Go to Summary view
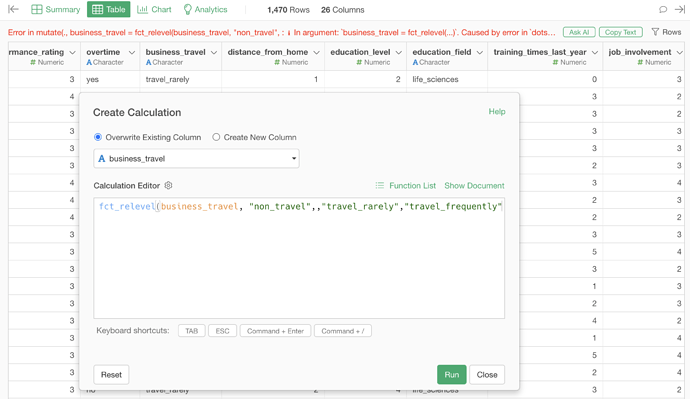The image size is (690, 399). (55, 9)
